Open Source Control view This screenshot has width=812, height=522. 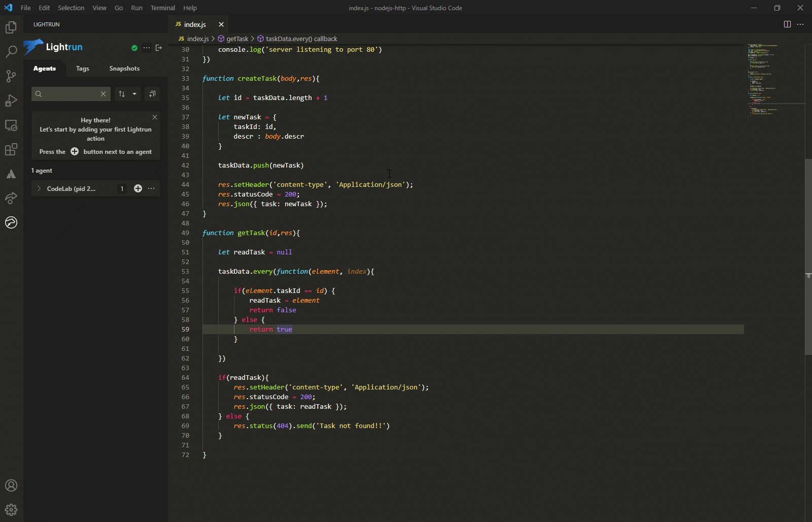[11, 76]
